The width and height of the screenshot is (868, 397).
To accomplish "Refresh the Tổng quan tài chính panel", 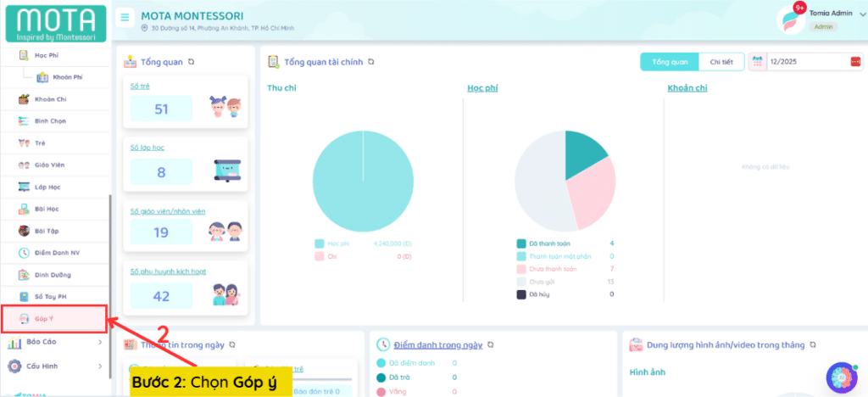I will tap(371, 62).
